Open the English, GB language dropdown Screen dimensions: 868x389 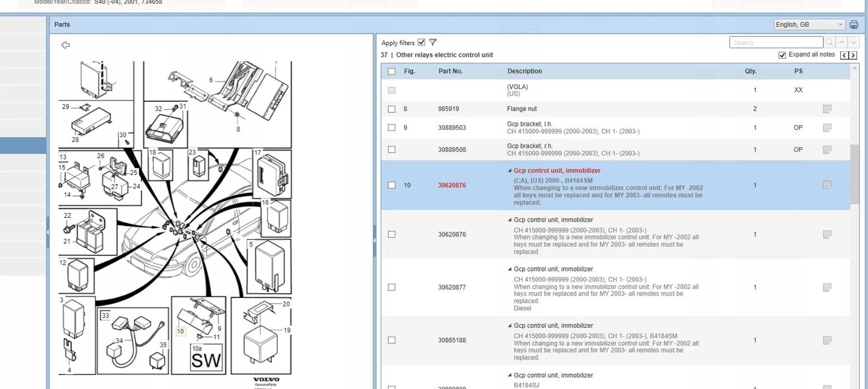pos(809,24)
